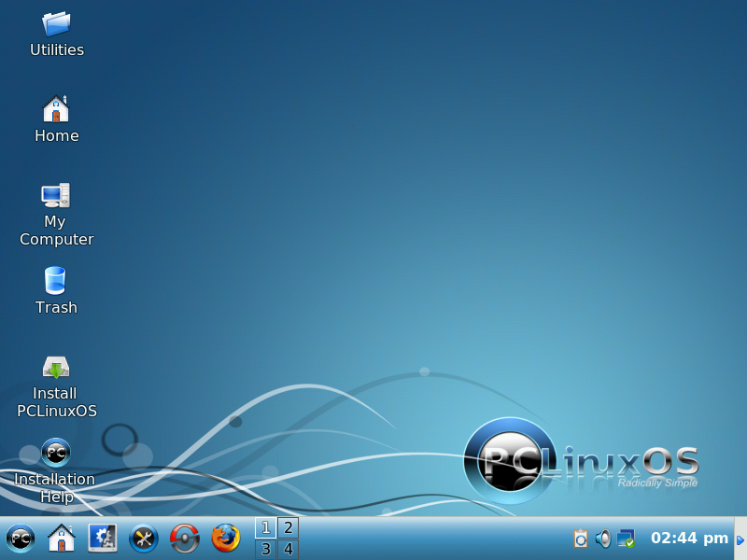Open the red Synaptic package manager icon
747x560 pixels.
pos(185,539)
